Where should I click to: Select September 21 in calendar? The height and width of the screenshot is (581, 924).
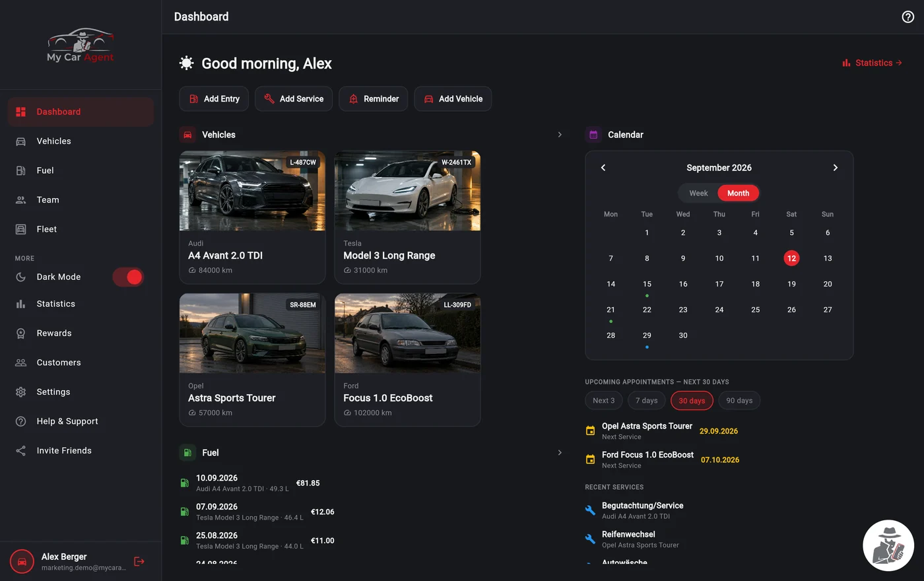(610, 310)
